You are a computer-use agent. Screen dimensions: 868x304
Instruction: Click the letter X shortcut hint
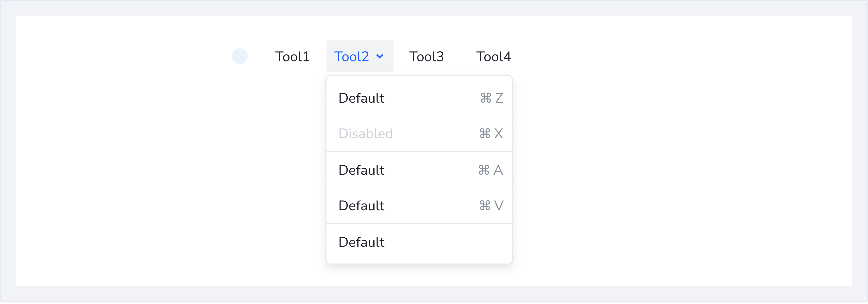point(498,133)
